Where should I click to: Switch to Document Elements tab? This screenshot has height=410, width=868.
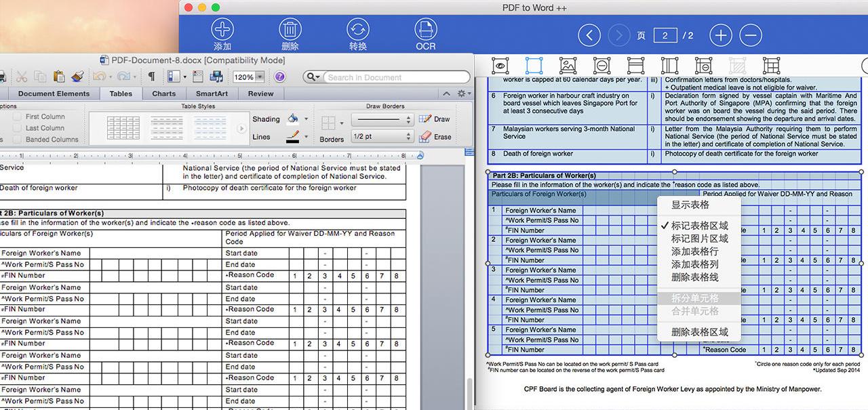pyautogui.click(x=54, y=94)
